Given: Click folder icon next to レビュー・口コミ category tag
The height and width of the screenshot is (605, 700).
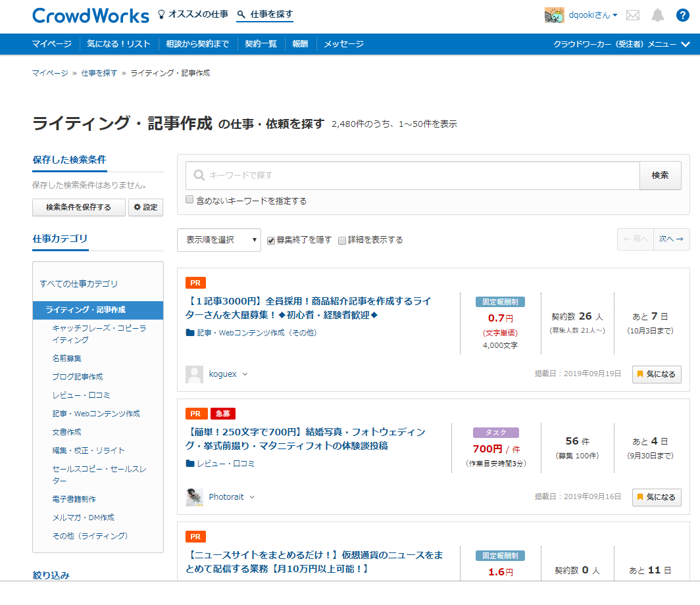Looking at the screenshot, I should click(190, 464).
